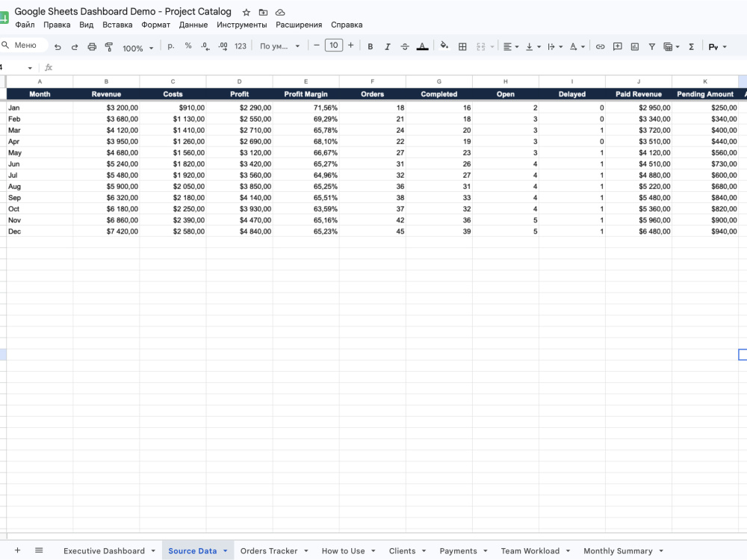Screen dimensions: 747x560
Task: Toggle strikethrough formatting
Action: (404, 46)
